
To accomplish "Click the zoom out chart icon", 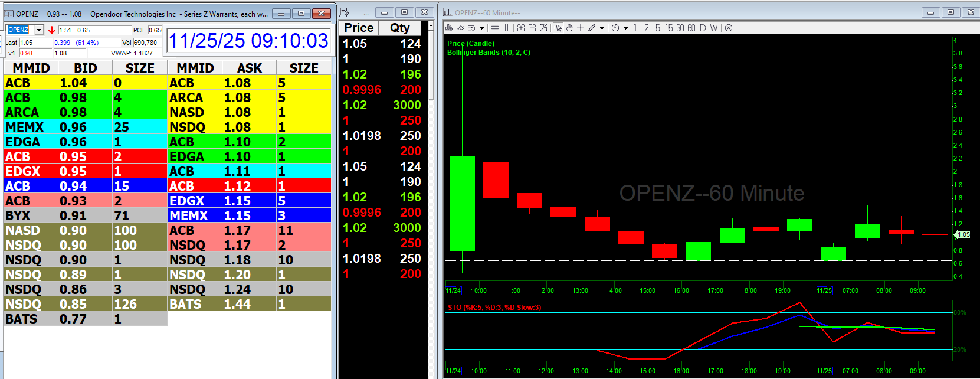I will [x=532, y=28].
